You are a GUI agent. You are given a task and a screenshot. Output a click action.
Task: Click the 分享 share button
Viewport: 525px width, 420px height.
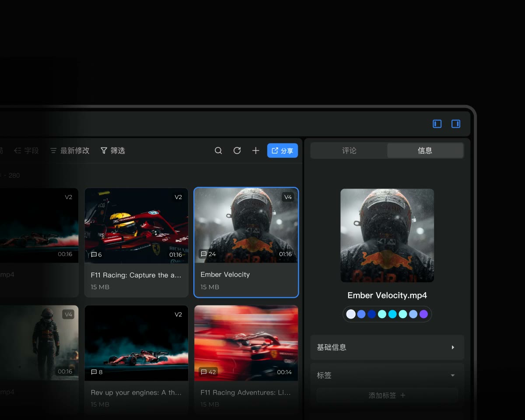[x=283, y=150]
